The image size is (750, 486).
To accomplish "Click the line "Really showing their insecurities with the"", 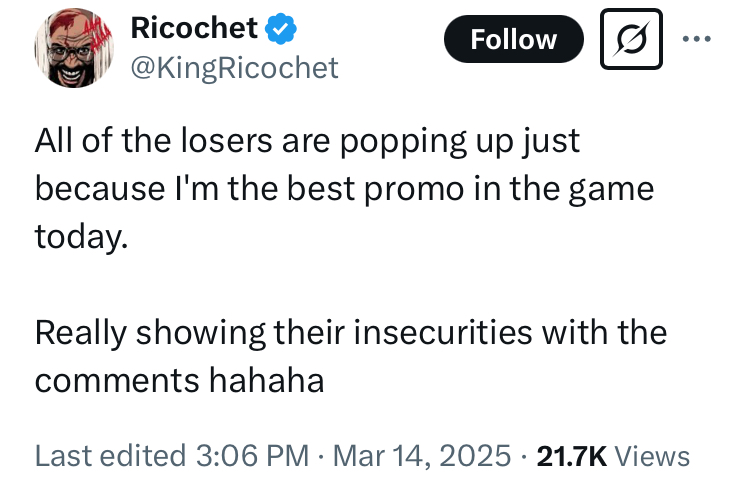I will 350,333.
